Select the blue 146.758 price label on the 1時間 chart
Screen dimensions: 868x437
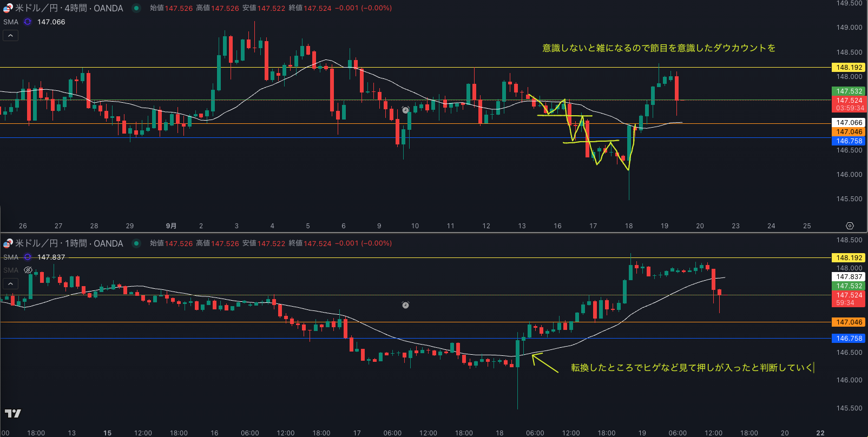click(849, 338)
